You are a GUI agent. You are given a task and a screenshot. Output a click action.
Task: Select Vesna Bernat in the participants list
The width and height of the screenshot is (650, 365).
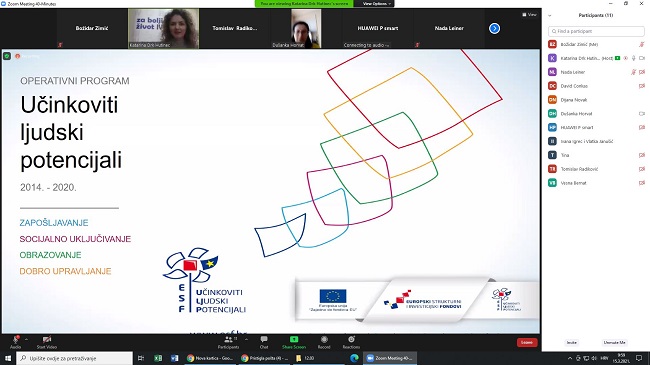596,183
